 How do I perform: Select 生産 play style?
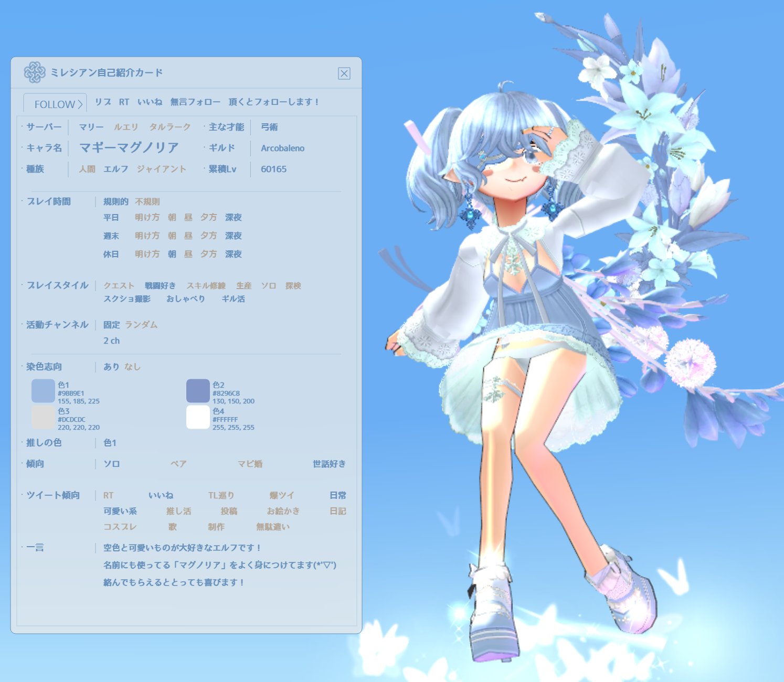point(244,285)
